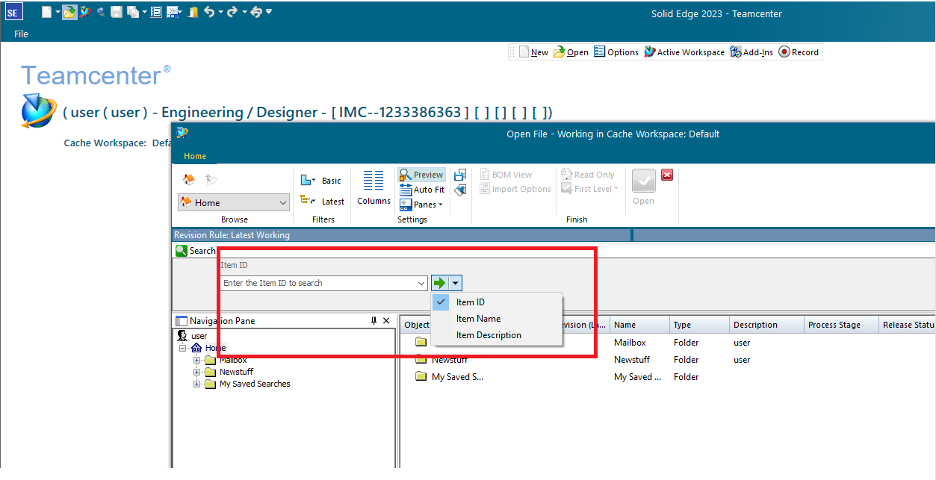Image resolution: width=936 pixels, height=480 pixels.
Task: Open the Panes dropdown
Action: tap(421, 205)
